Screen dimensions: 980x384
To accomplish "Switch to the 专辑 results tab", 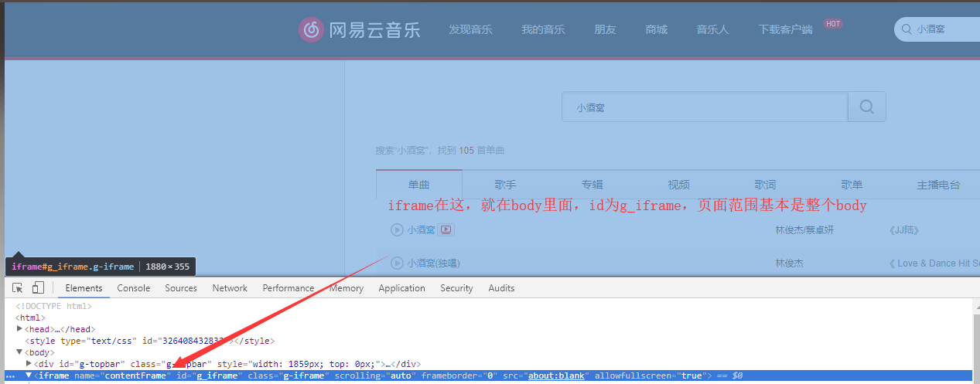I will click(592, 185).
